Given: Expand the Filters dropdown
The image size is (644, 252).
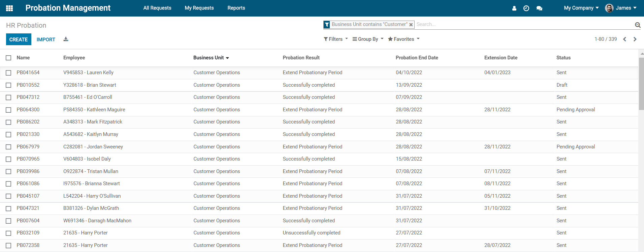Looking at the screenshot, I should point(335,39).
